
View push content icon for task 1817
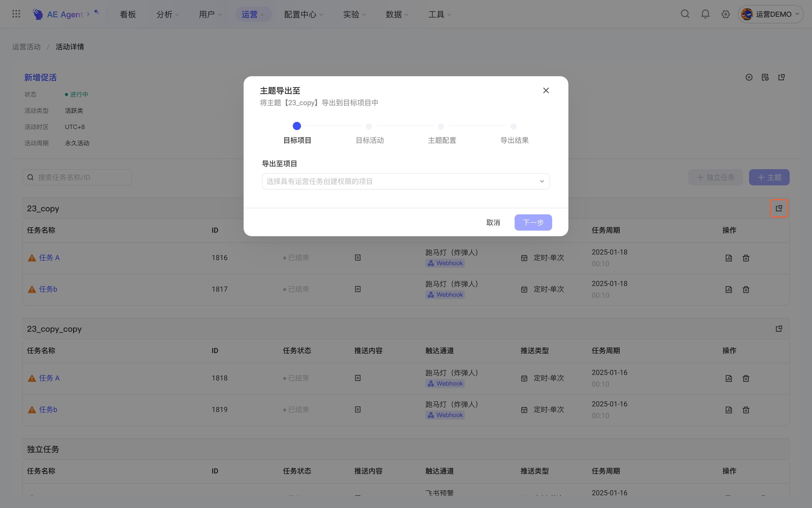point(358,289)
